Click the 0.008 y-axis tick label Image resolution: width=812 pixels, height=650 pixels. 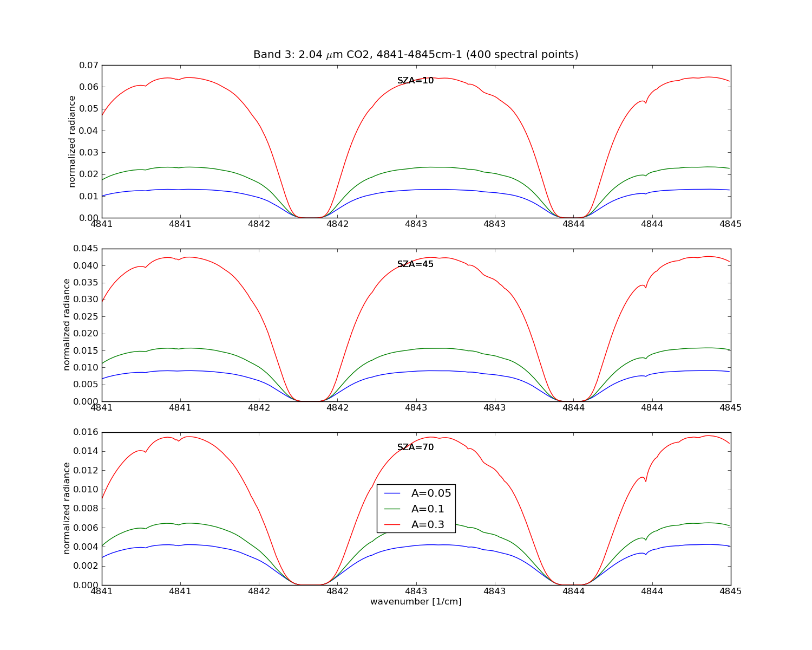click(86, 509)
